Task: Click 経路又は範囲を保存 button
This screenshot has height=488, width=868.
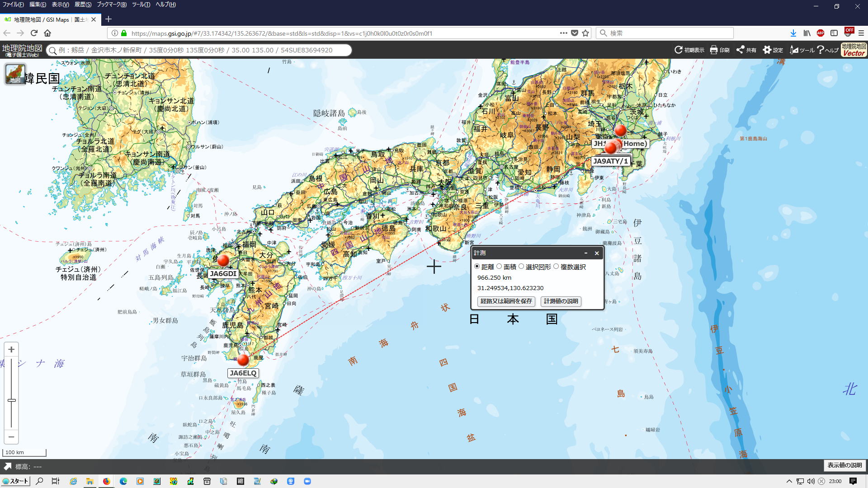Action: (x=506, y=301)
